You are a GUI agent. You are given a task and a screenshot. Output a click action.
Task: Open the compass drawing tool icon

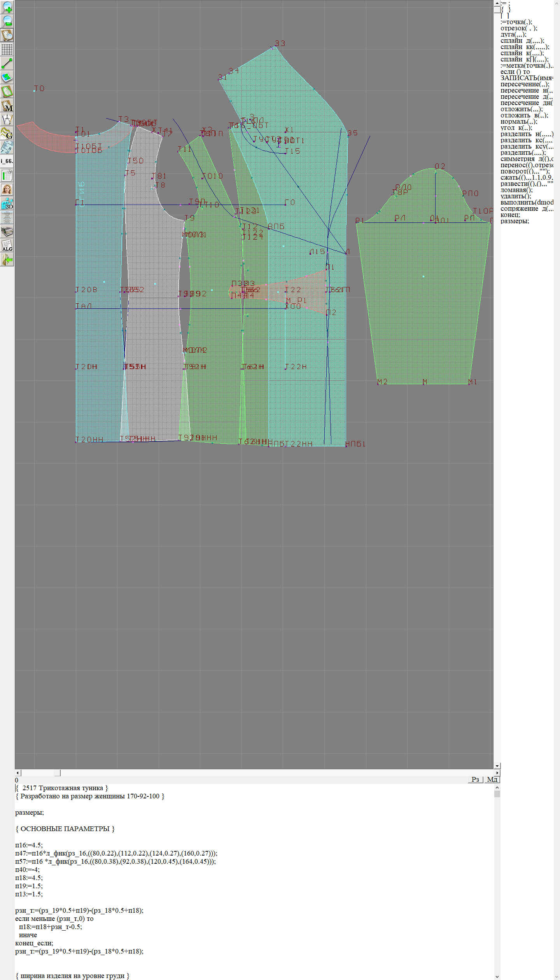(7, 119)
